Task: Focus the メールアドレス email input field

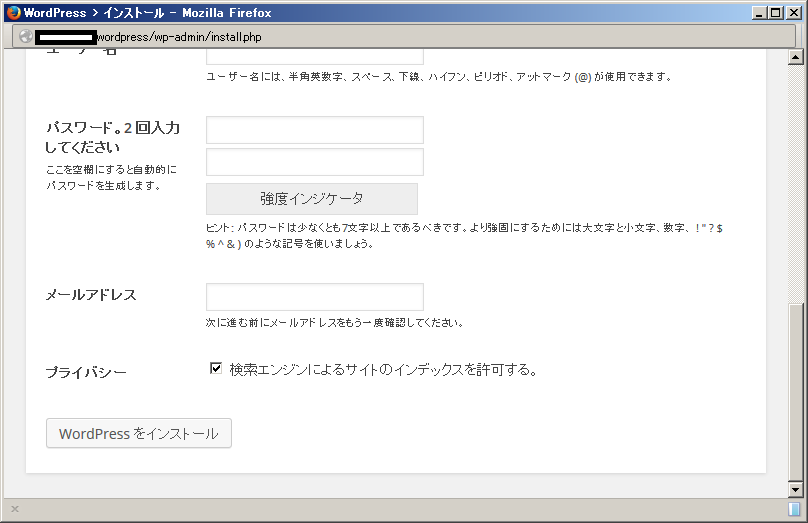Action: pos(315,297)
